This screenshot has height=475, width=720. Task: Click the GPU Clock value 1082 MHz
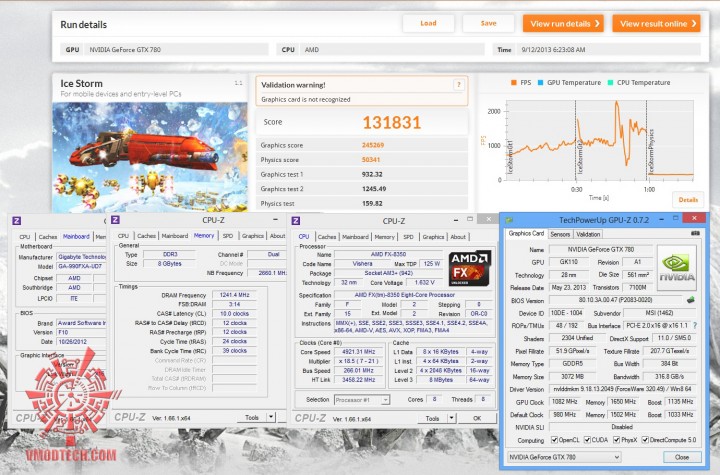(564, 401)
